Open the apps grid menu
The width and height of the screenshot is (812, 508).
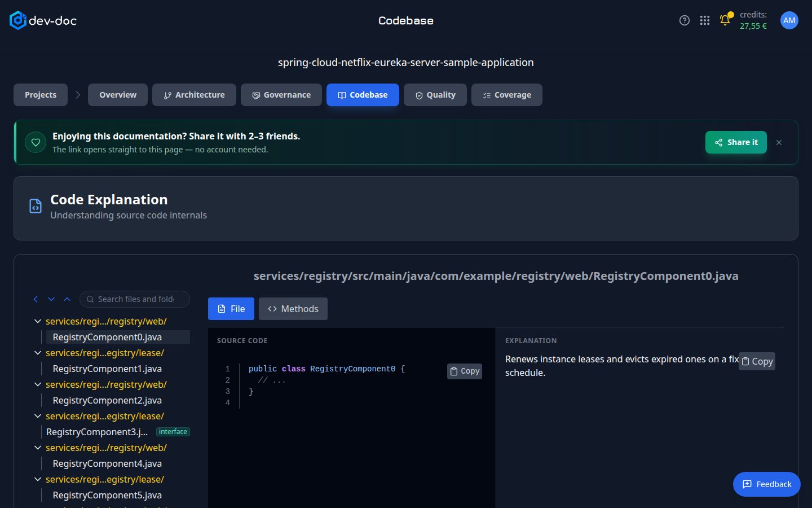pos(705,20)
